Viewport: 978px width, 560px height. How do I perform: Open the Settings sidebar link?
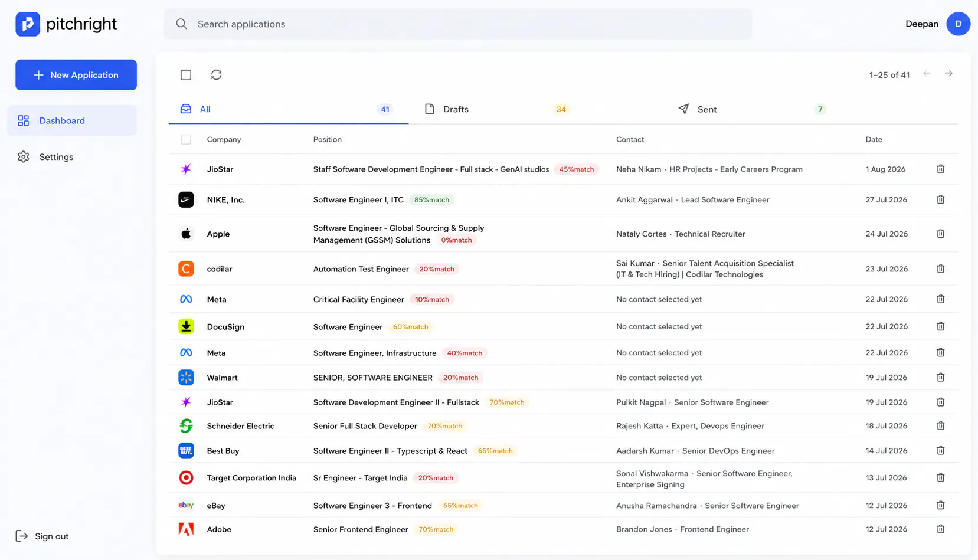click(72, 157)
